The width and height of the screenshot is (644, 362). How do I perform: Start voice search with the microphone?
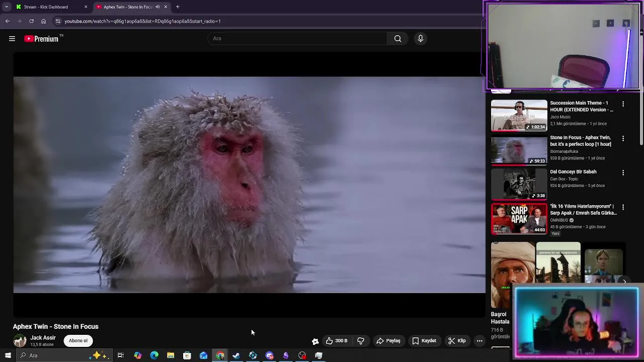[x=421, y=39]
